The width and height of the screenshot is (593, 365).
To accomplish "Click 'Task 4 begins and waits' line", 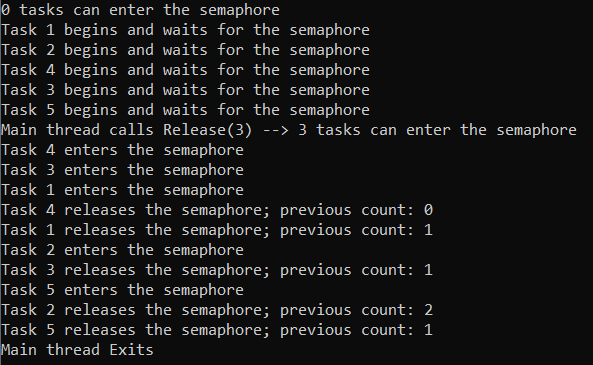I will click(x=185, y=70).
